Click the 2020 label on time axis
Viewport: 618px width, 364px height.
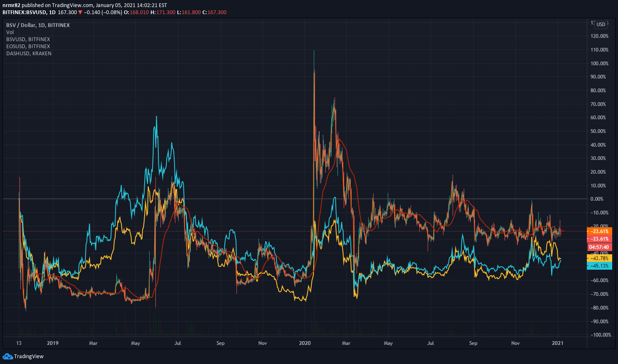305,343
